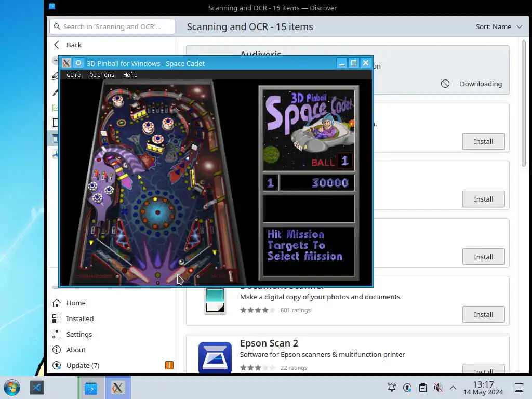Click the show desktop icon at taskbar end
The image size is (532, 399).
click(x=519, y=388)
